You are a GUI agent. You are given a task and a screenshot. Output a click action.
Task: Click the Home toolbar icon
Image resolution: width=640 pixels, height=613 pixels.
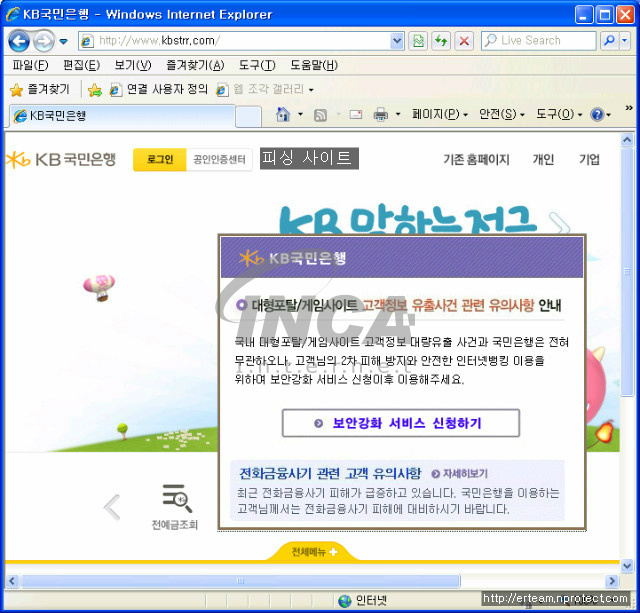point(283,115)
